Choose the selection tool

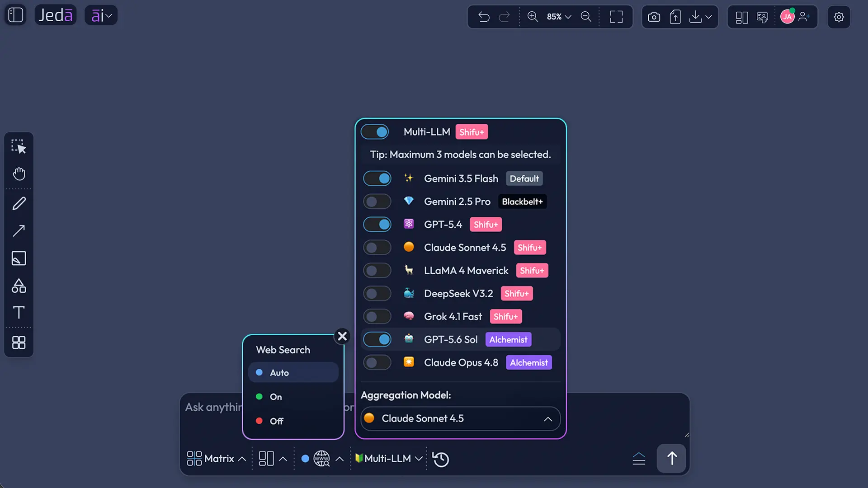pos(19,146)
